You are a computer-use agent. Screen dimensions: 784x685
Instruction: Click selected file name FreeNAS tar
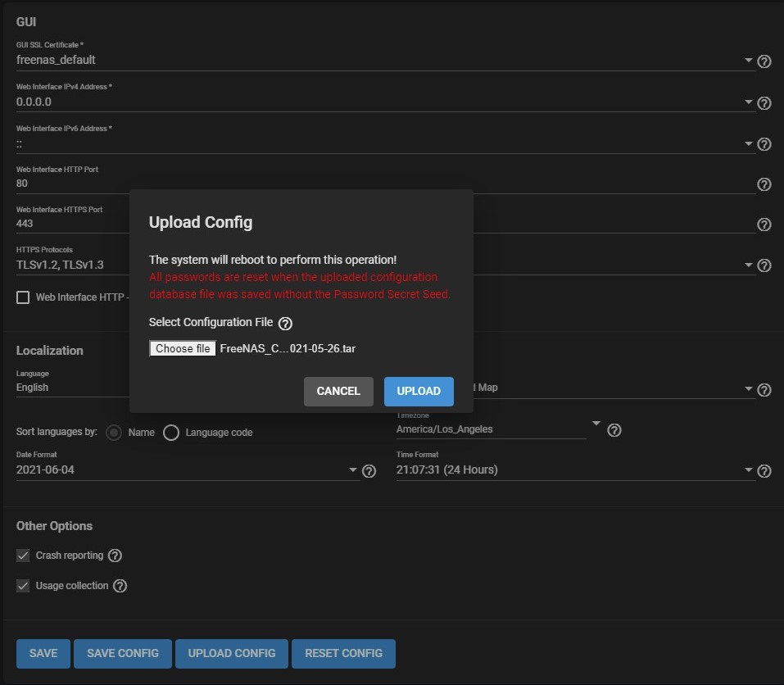[x=288, y=348]
